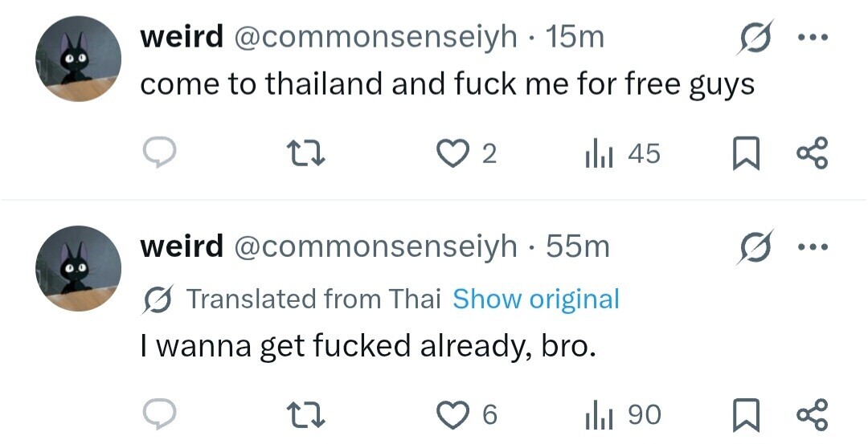The width and height of the screenshot is (868, 444).
Task: Like the post with 2 likes
Action: pos(453,153)
